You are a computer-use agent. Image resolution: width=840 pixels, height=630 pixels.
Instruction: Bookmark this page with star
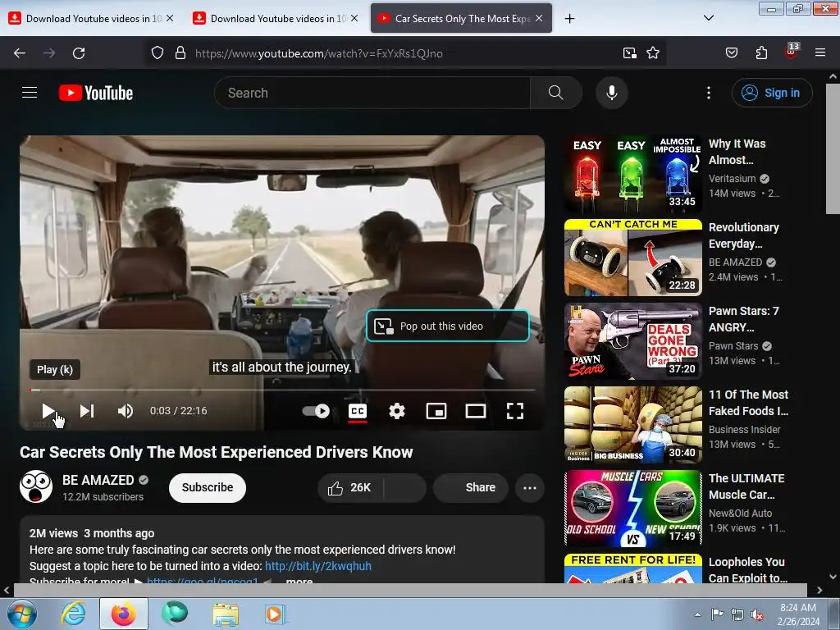pos(652,53)
